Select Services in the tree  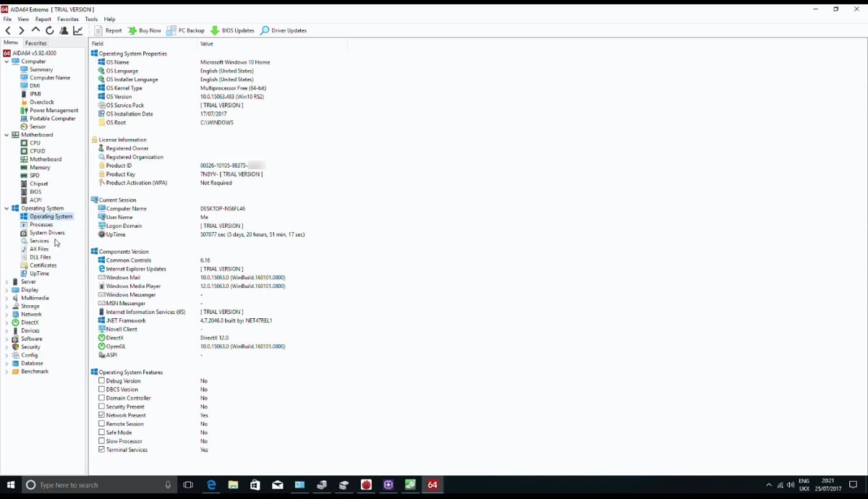point(39,241)
